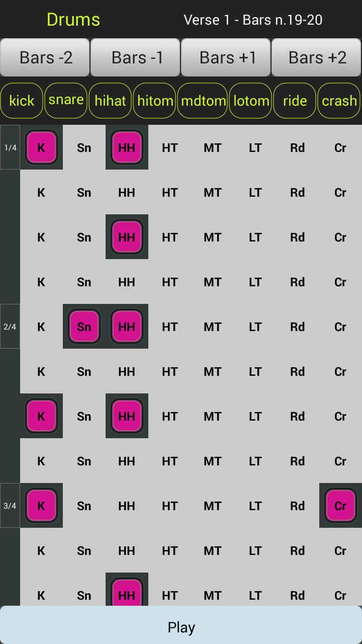
Task: Enable the high tom on beat 1/4
Action: tap(169, 147)
